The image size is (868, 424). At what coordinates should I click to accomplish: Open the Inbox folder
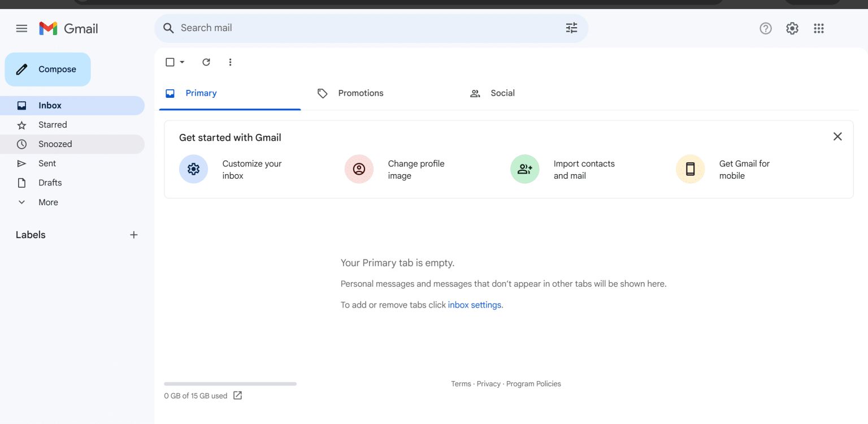tap(72, 106)
